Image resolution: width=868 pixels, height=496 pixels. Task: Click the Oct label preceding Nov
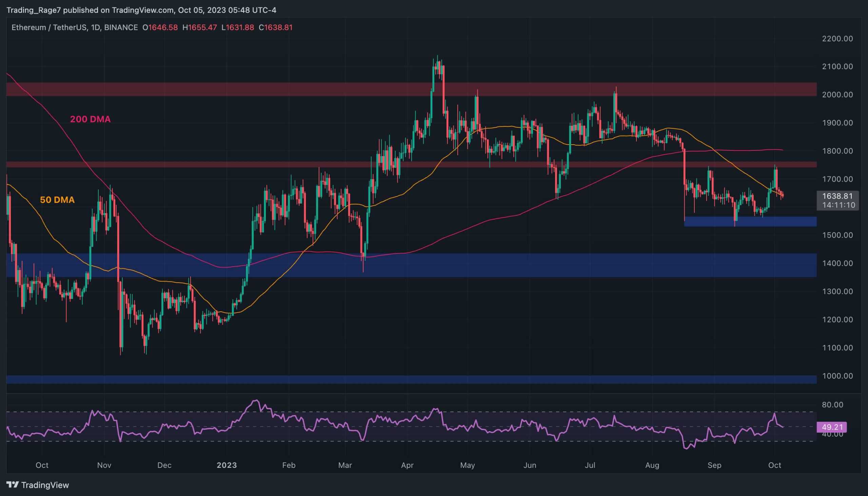42,466
